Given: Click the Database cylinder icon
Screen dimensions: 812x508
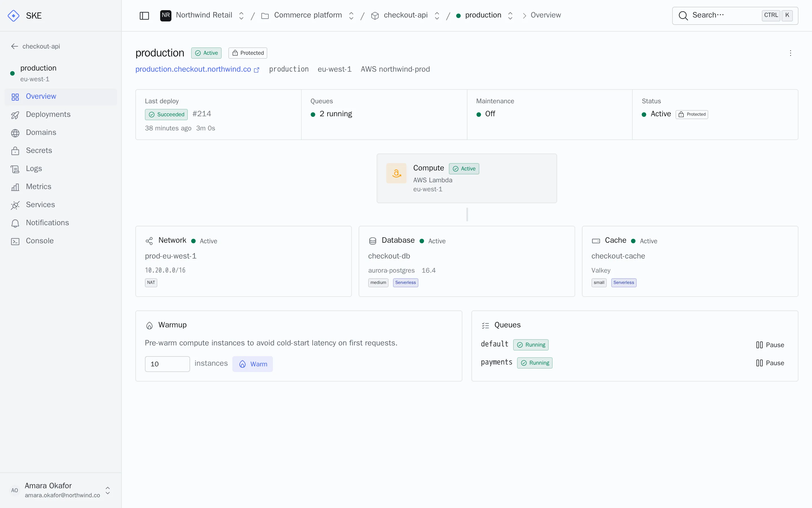Looking at the screenshot, I should pyautogui.click(x=372, y=241).
